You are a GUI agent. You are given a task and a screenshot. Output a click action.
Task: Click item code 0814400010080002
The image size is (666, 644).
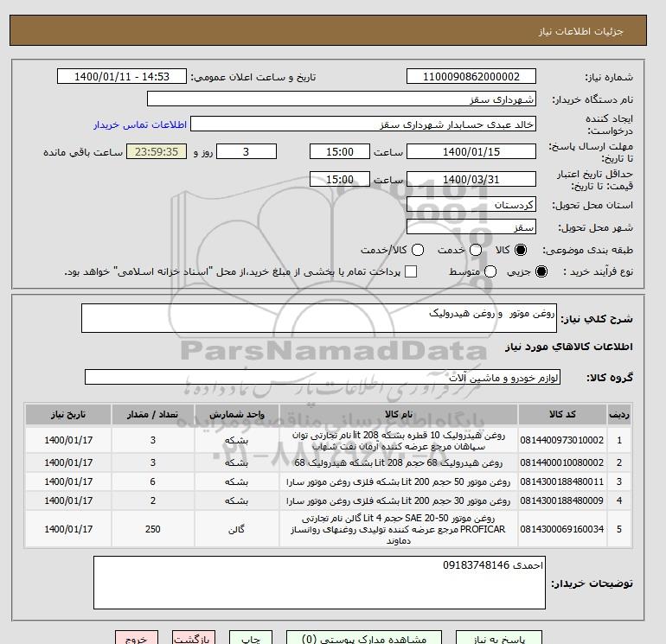[562, 462]
